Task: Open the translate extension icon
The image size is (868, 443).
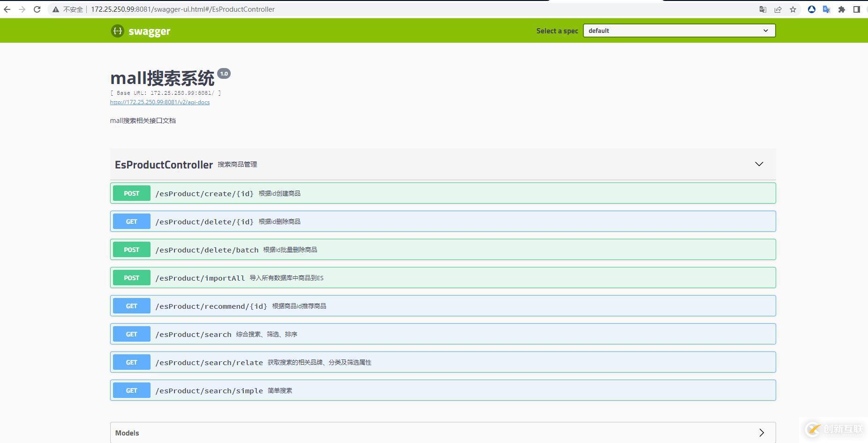Action: [827, 9]
